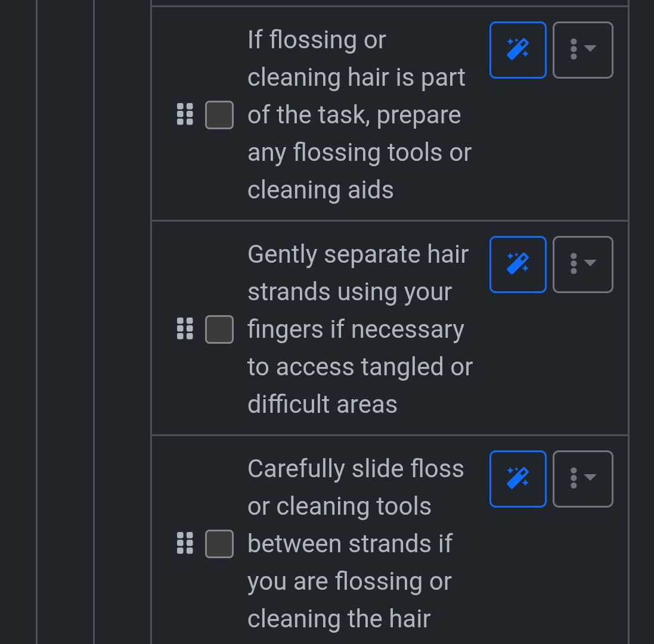
Task: Open the options menu button beside 'Gently separate hair strands'
Action: click(x=582, y=265)
